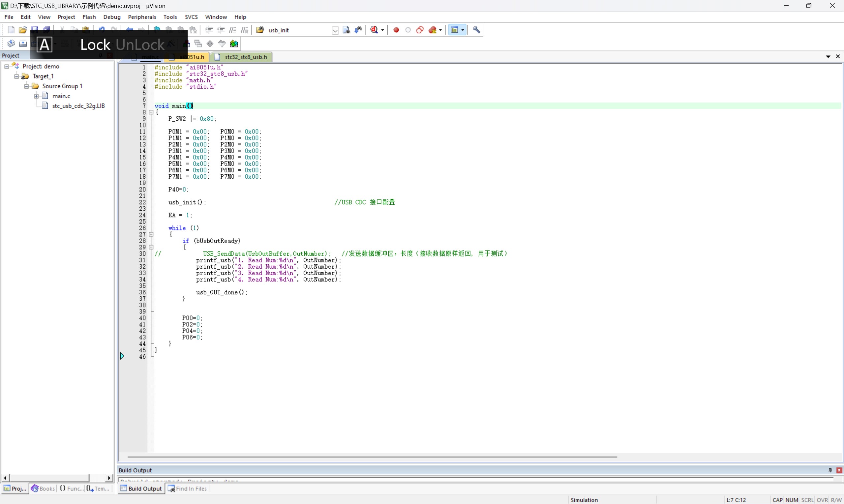Select the Build Output tab

(141, 489)
